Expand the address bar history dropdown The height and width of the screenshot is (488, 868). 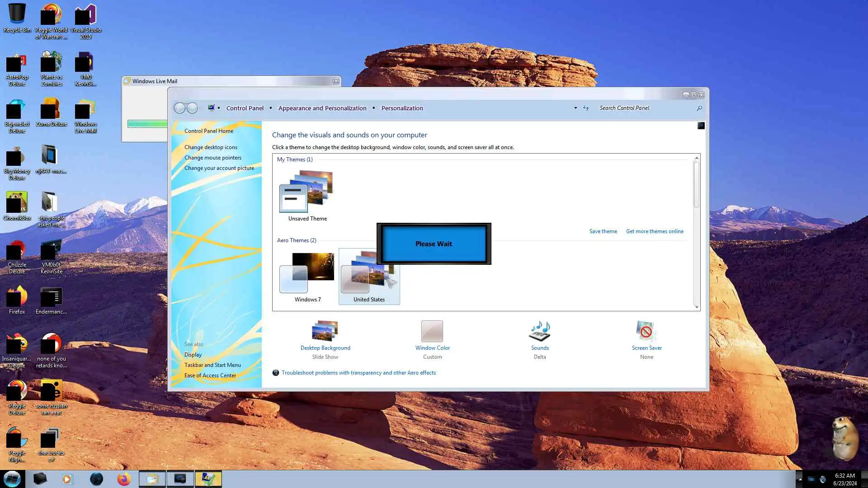[x=575, y=108]
